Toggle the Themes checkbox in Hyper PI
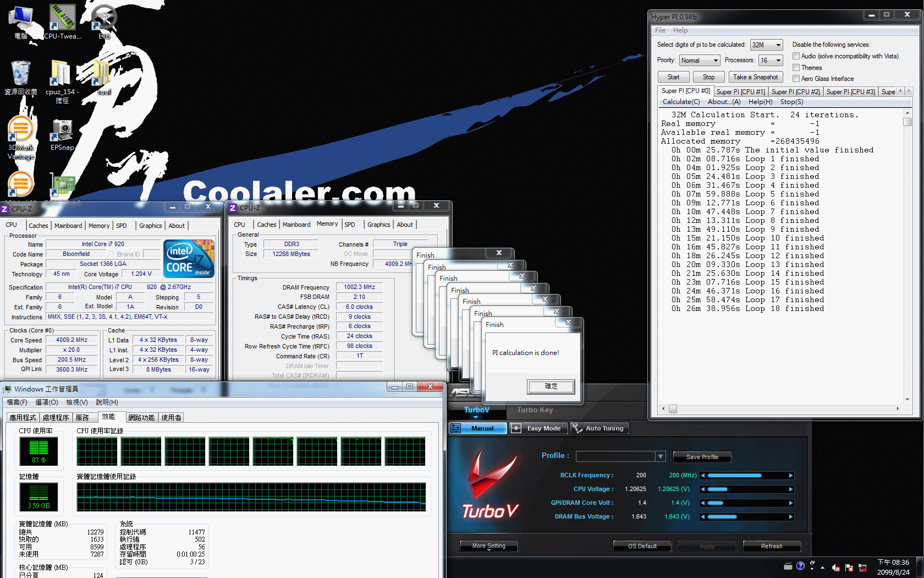924x578 pixels. tap(796, 67)
